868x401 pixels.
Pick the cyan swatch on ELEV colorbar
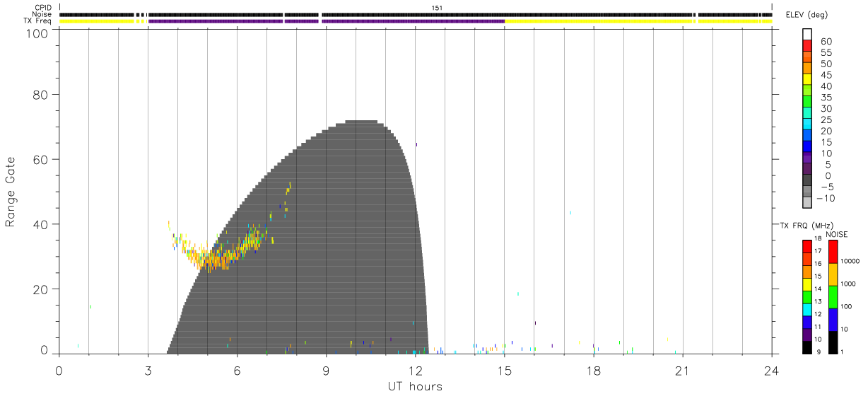click(807, 124)
